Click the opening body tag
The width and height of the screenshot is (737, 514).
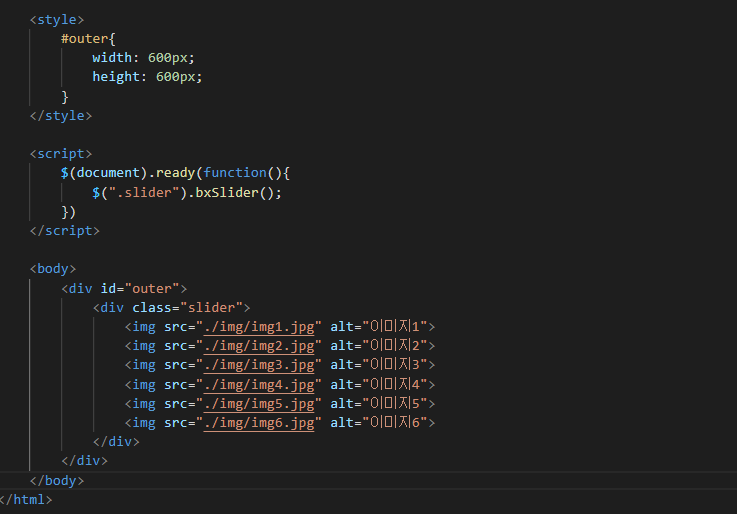53,269
